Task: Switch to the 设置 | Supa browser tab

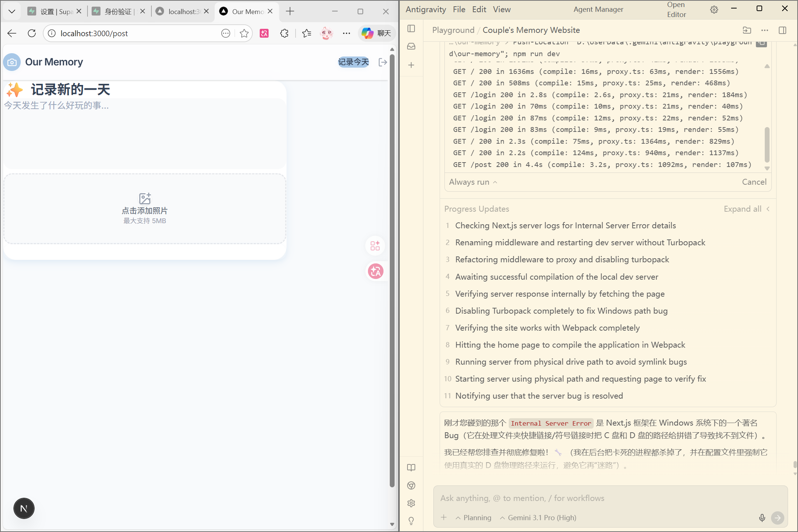Action: click(54, 11)
